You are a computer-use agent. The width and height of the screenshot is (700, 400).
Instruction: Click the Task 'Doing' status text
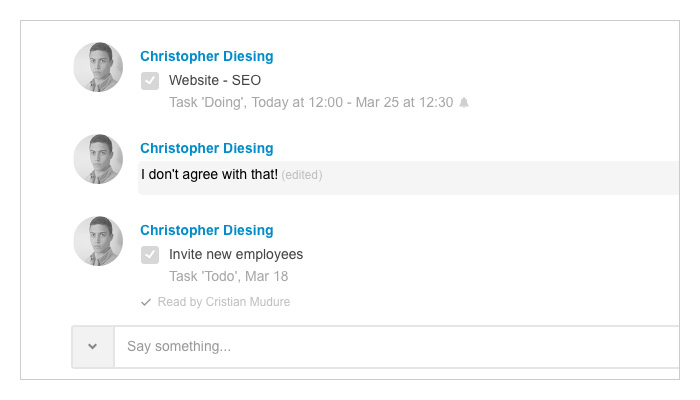pos(208,103)
